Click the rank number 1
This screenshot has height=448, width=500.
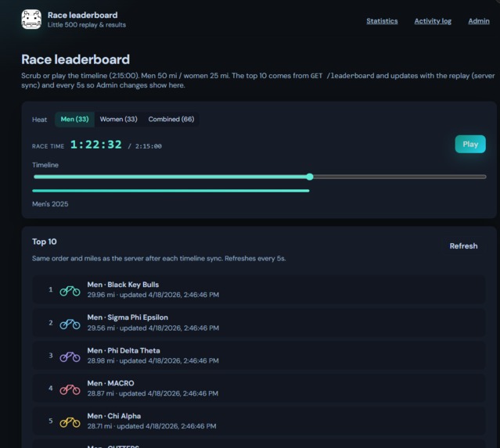(50, 289)
